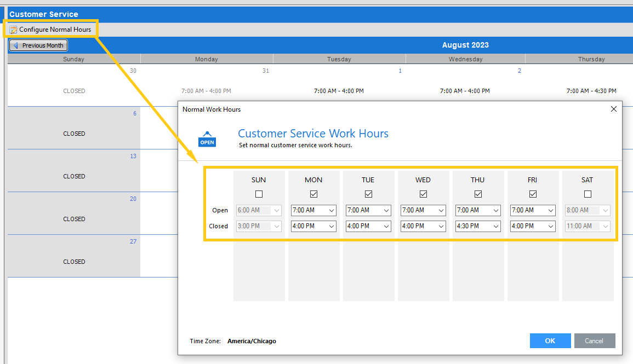Click the Tuesday column header
The width and height of the screenshot is (633, 364).
(x=339, y=59)
